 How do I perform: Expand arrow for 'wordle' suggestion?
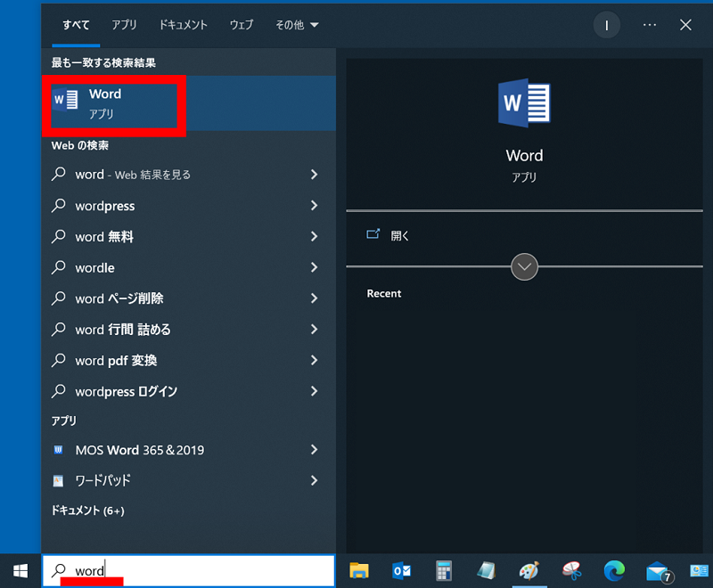pyautogui.click(x=315, y=267)
